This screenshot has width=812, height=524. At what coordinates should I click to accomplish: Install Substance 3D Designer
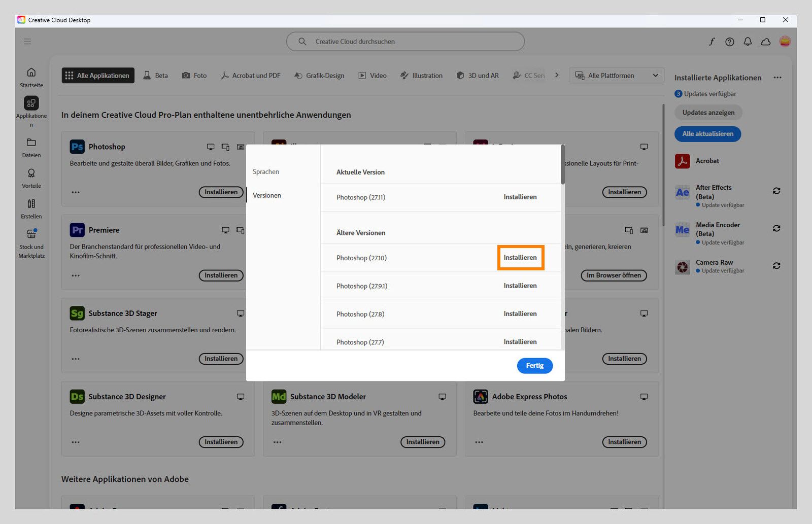click(x=221, y=442)
